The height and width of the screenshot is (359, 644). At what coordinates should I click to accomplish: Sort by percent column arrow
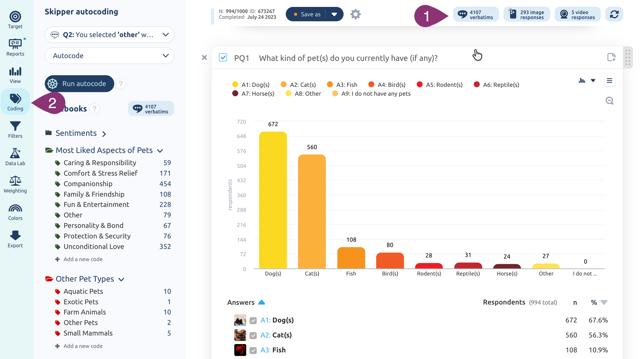point(604,302)
